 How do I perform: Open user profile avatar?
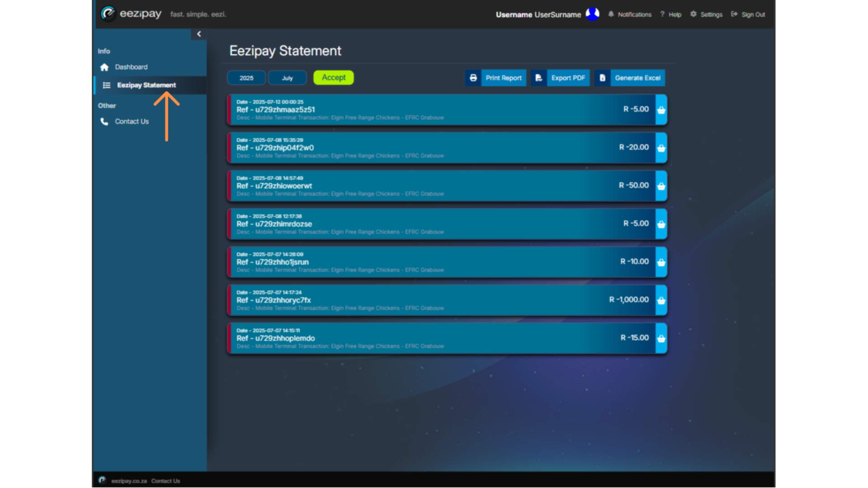pyautogui.click(x=592, y=14)
